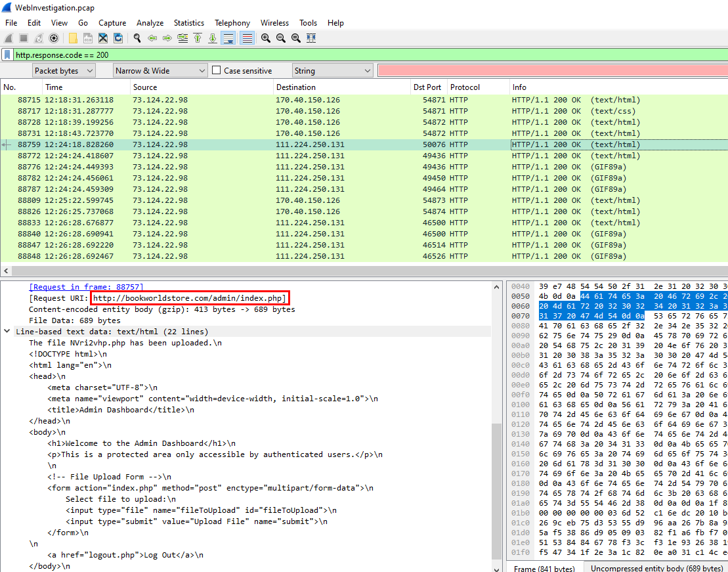Screen dimensions: 728x572
Task: Click the Resize columns icon
Action: (311, 38)
